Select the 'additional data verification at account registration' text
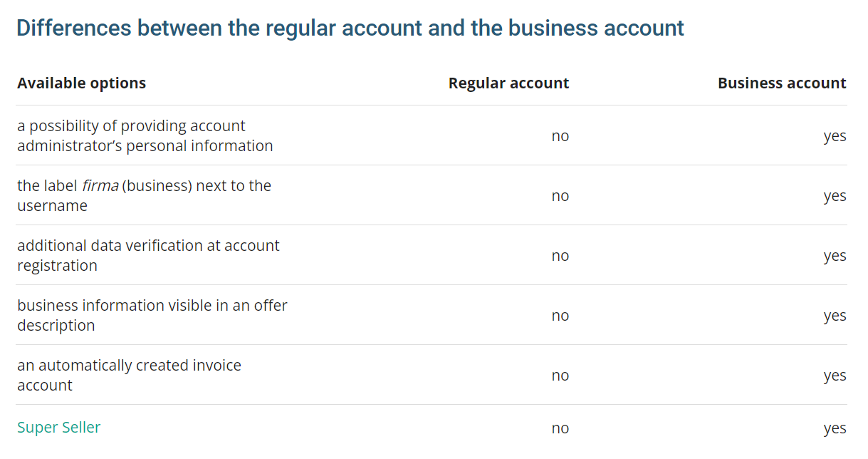Image resolution: width=868 pixels, height=459 pixels. click(x=148, y=255)
